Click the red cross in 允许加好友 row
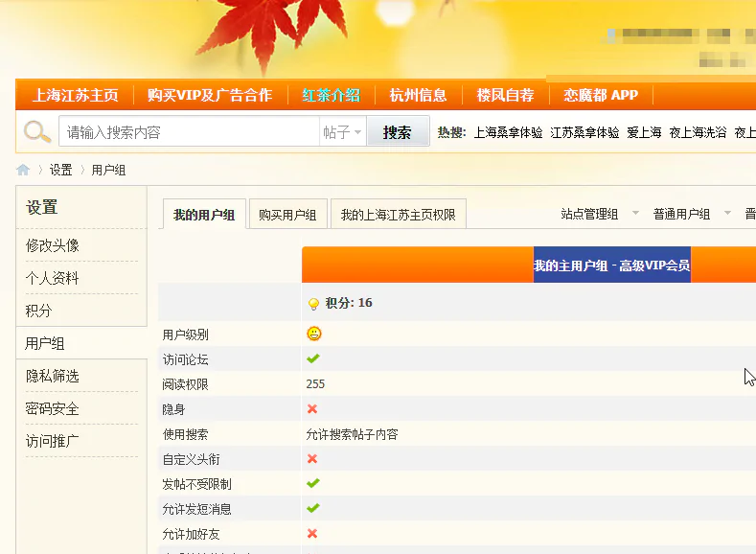Image resolution: width=756 pixels, height=554 pixels. [x=312, y=533]
